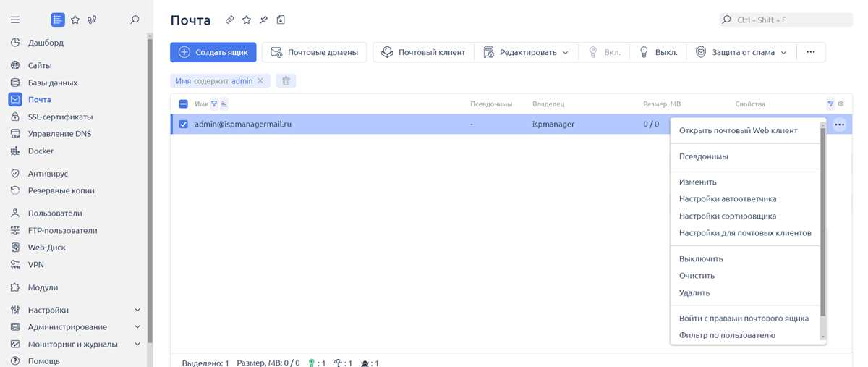
Task: Copy page link icon next to Почта title
Action: 230,20
